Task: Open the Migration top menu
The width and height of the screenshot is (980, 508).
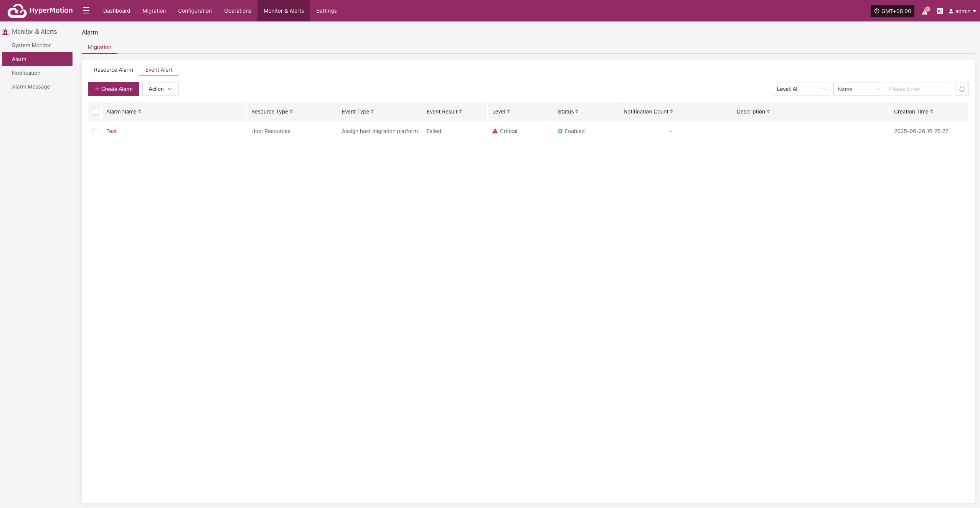Action: coord(154,11)
